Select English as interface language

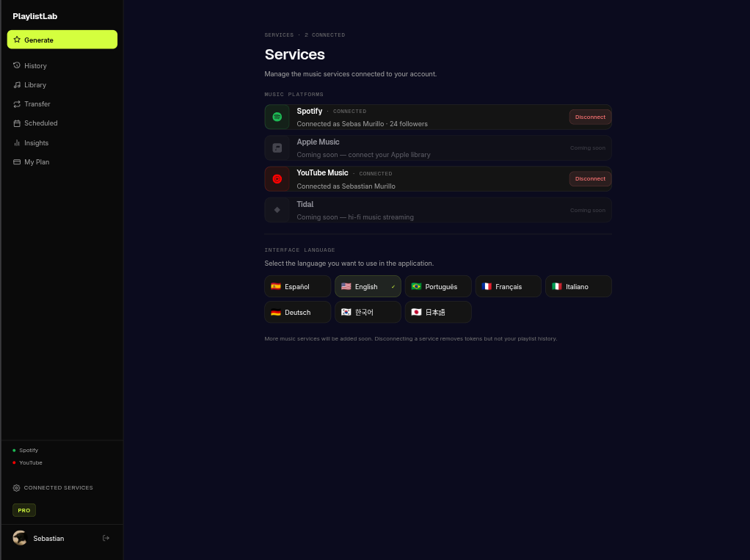pyautogui.click(x=368, y=286)
